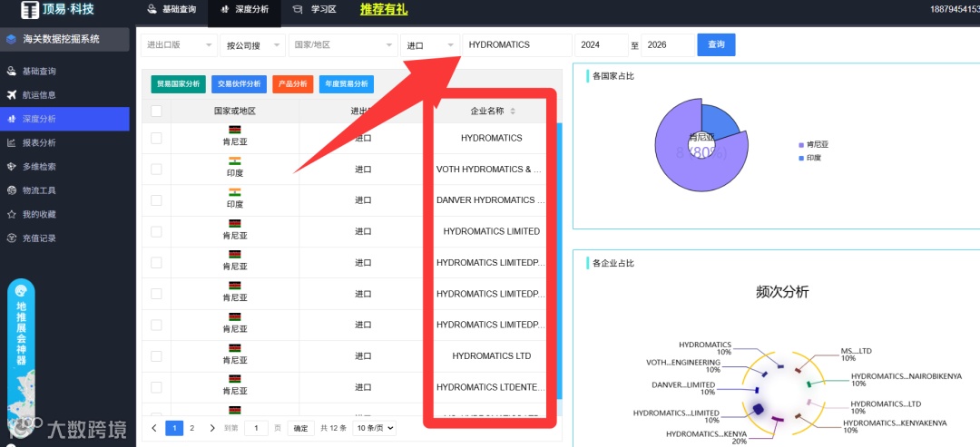Check the DANVER HYDROMATICS row checkbox
The width and height of the screenshot is (980, 447).
(156, 200)
